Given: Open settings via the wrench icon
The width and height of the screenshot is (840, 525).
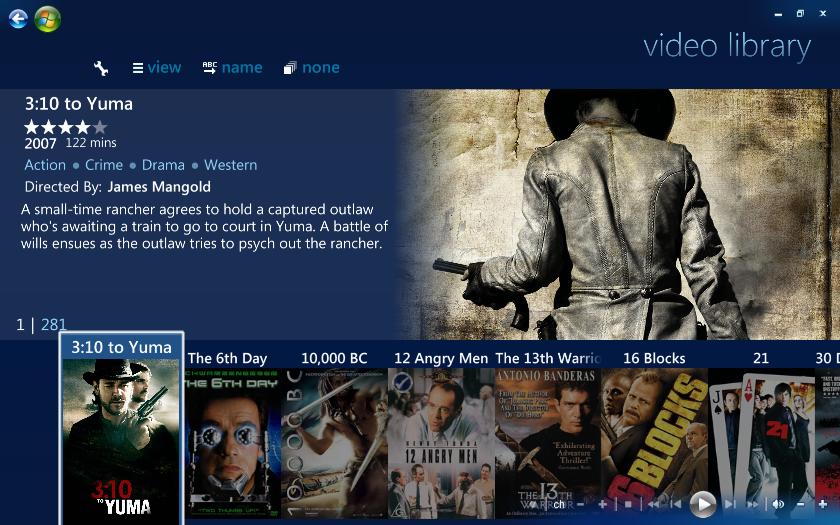Looking at the screenshot, I should tap(101, 68).
